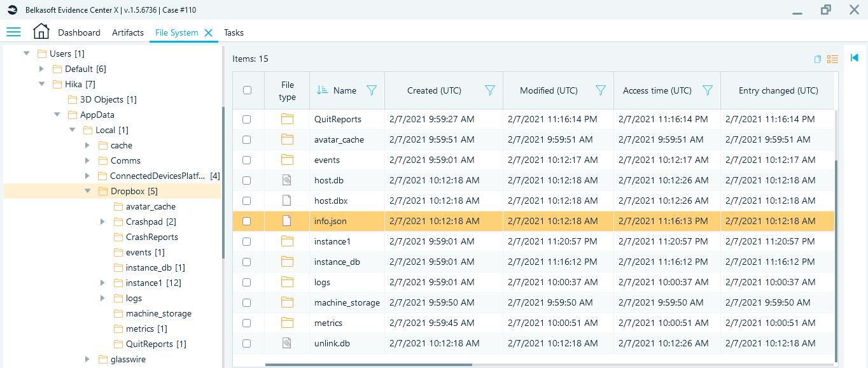Open the Access time (UTC) filter
Viewport: 868px width, 368px height.
(707, 90)
